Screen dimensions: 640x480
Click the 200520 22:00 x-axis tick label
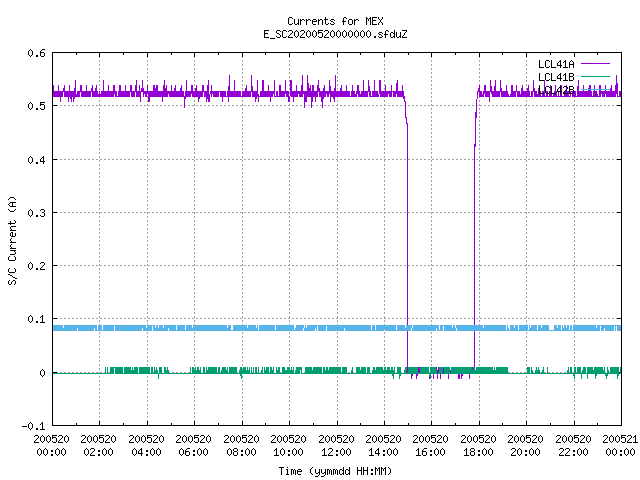click(573, 446)
